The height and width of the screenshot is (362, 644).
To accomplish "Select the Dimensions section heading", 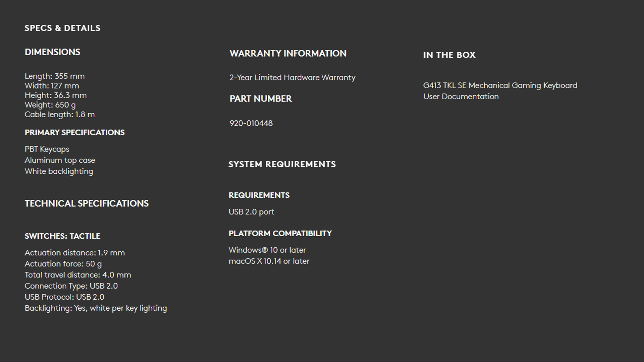I will [x=52, y=52].
